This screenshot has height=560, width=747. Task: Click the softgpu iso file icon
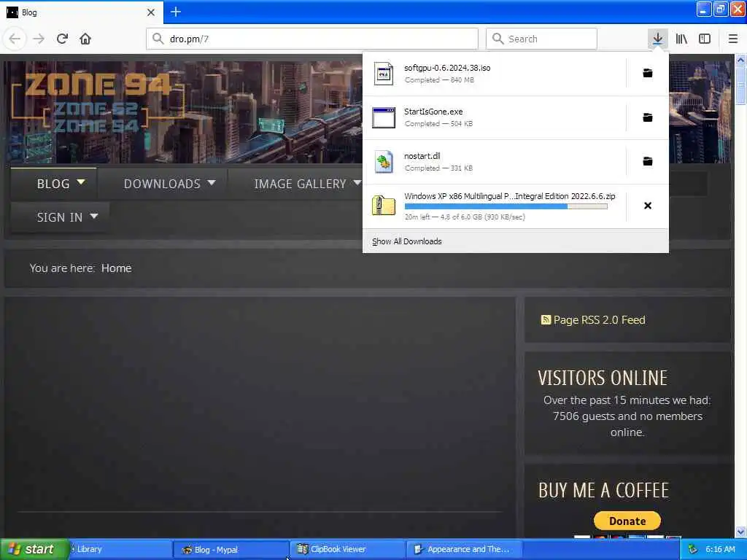pyautogui.click(x=384, y=74)
